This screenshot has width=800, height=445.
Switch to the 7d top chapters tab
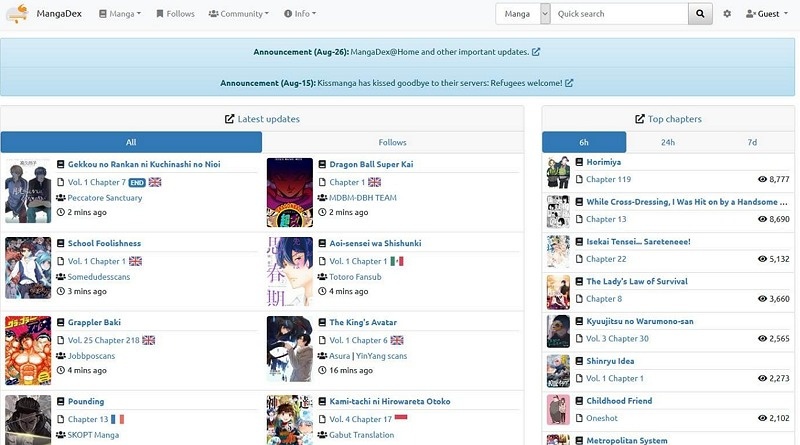tap(752, 142)
